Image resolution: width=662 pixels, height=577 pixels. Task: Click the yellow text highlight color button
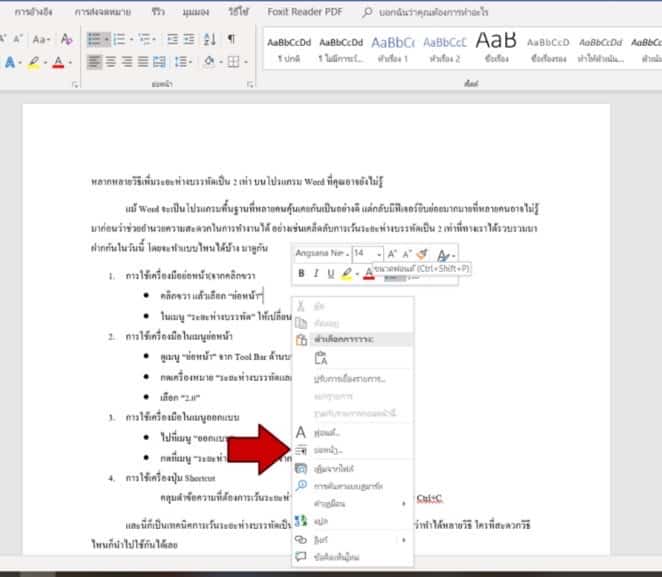(34, 62)
